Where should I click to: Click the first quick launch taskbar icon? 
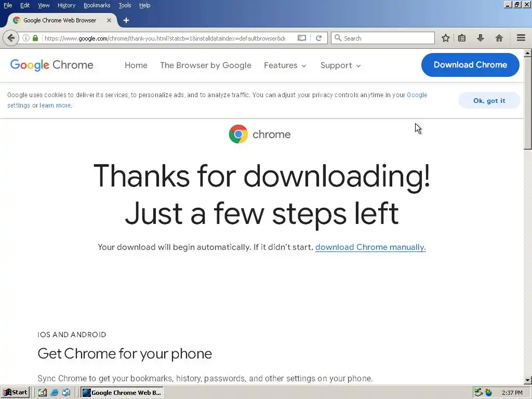pos(43,393)
